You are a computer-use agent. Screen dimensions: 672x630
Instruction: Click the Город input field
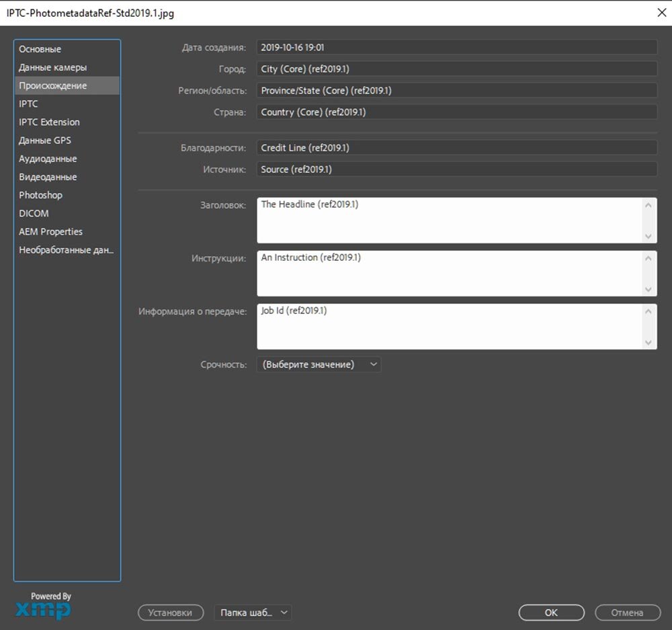457,69
